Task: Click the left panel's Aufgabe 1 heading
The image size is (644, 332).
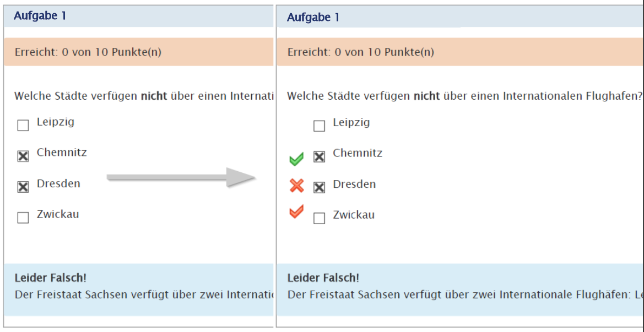Action: tap(40, 16)
